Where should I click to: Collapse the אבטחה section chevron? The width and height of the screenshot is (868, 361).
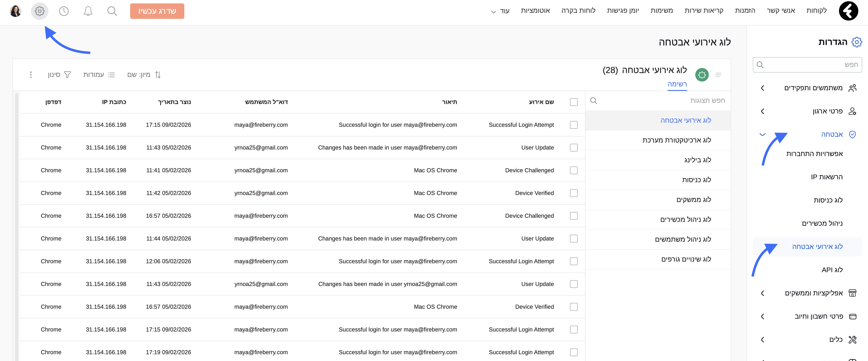[x=762, y=135]
